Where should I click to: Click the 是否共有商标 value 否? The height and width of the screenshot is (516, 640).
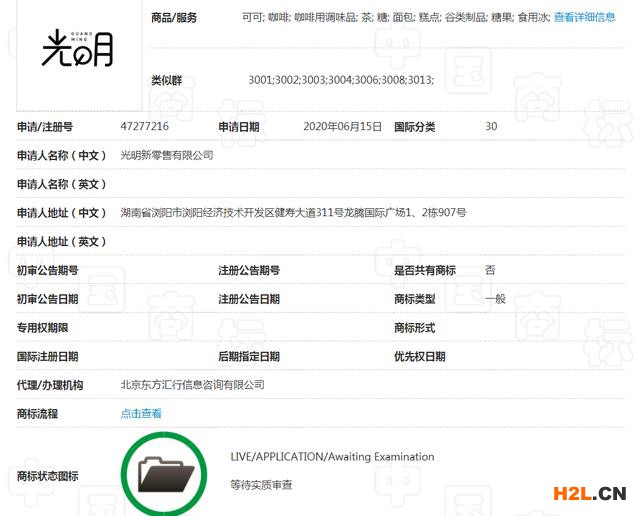tap(490, 270)
